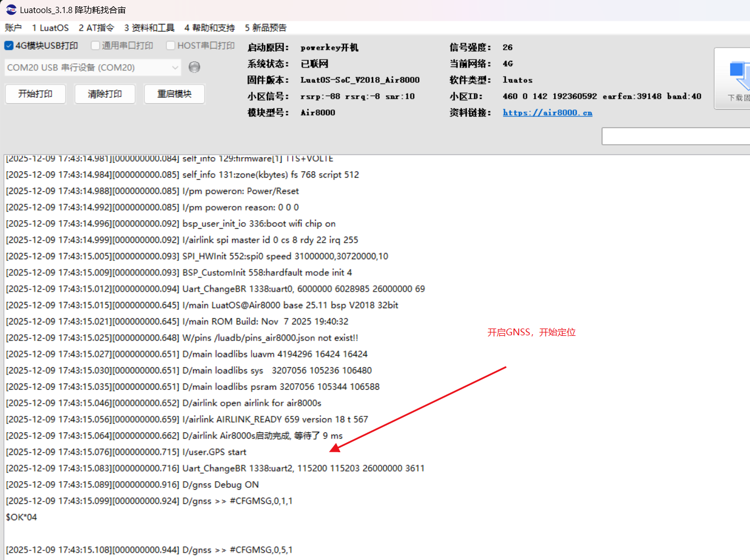Open the COM20 USB serial device dropdown
This screenshot has width=750, height=560.
93,68
